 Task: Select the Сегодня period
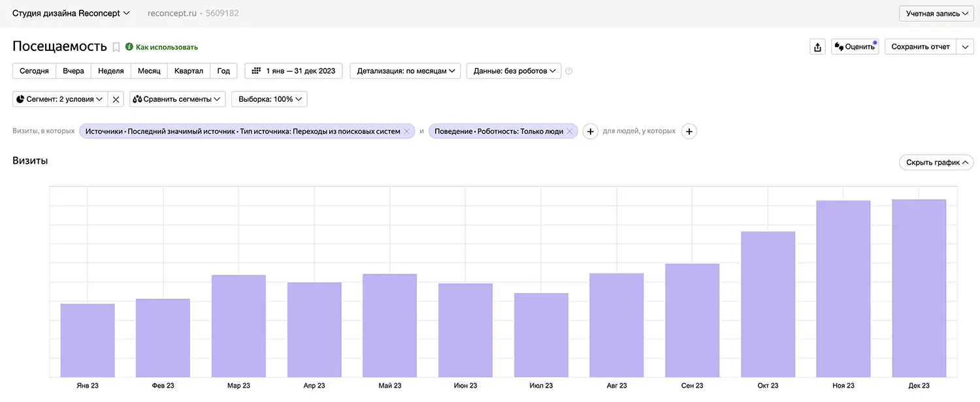pyautogui.click(x=34, y=71)
